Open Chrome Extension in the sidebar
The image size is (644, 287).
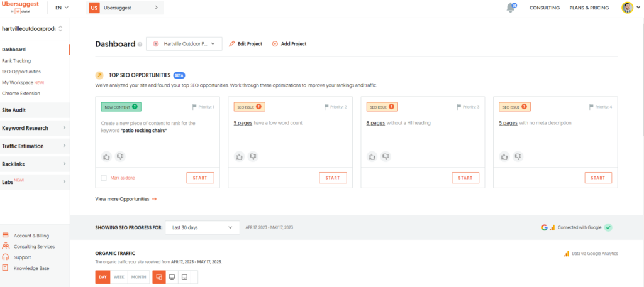click(21, 94)
